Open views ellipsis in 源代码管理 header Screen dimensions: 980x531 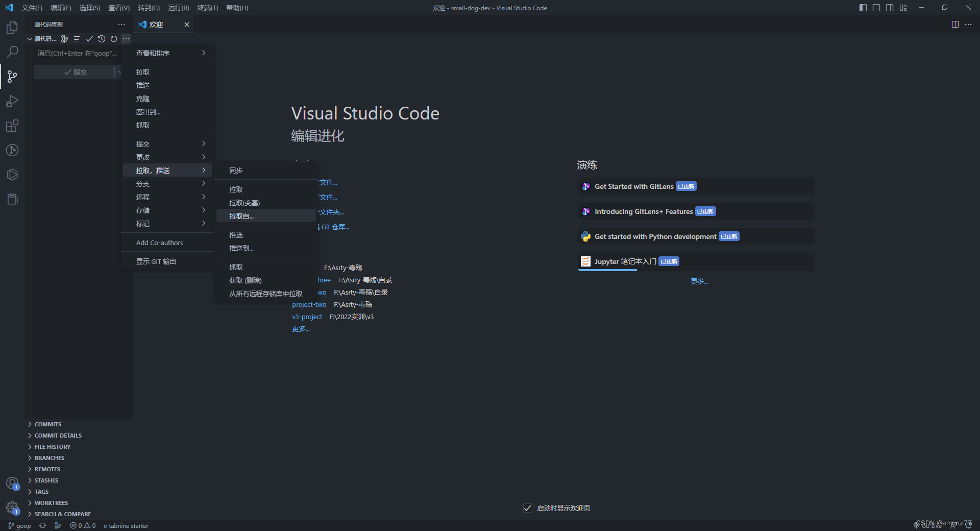point(121,25)
